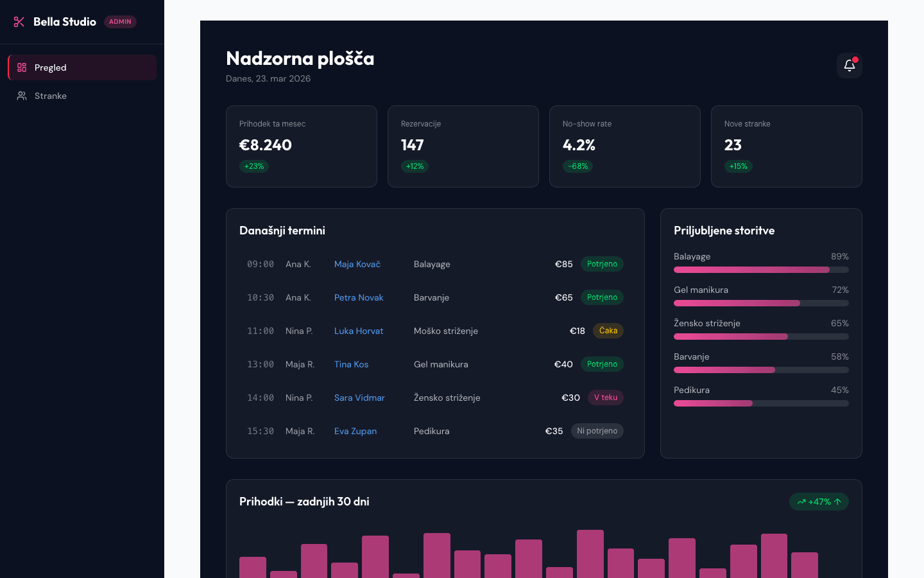924x578 pixels.
Task: Click the date Danes, 23. mar 2026
Action: click(x=268, y=78)
